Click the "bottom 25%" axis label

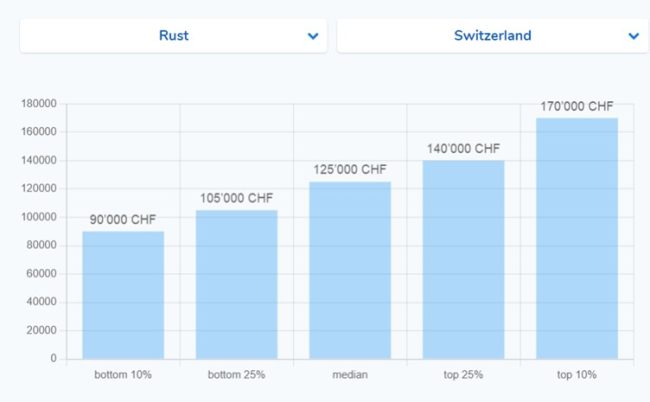236,374
